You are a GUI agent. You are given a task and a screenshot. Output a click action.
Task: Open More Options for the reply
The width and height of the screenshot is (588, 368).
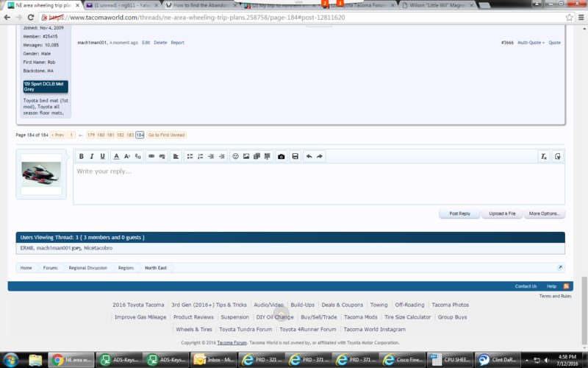pos(545,213)
